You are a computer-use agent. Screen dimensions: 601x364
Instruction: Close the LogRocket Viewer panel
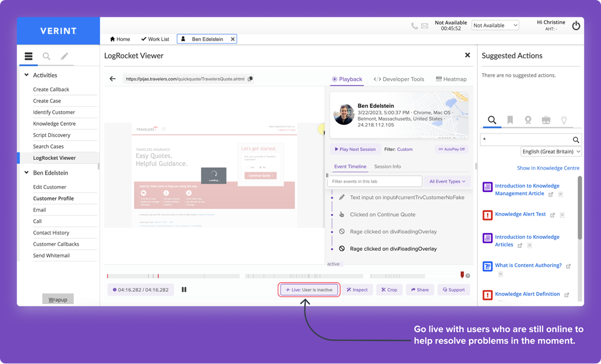coord(467,55)
